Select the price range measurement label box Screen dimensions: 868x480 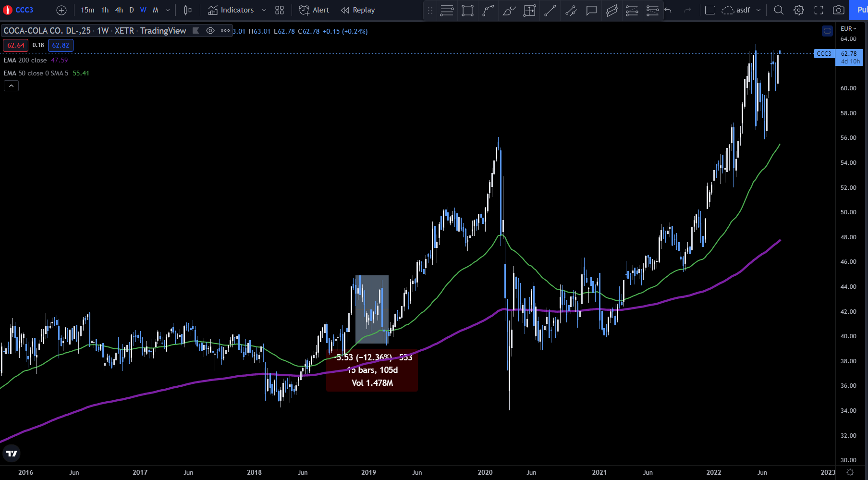pyautogui.click(x=372, y=370)
